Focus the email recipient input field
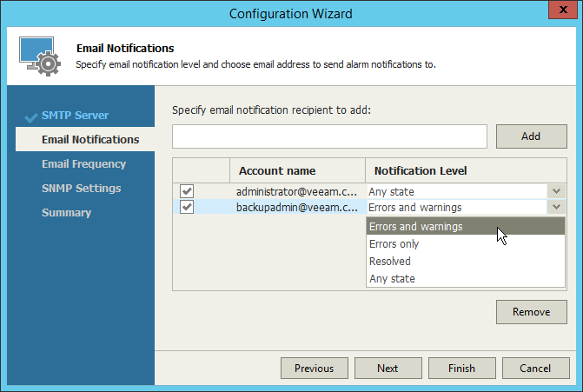This screenshot has height=392, width=583. pyautogui.click(x=329, y=136)
